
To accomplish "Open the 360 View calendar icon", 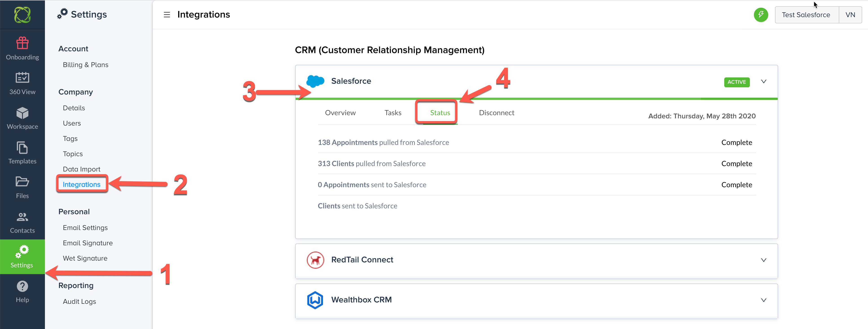I will [22, 78].
